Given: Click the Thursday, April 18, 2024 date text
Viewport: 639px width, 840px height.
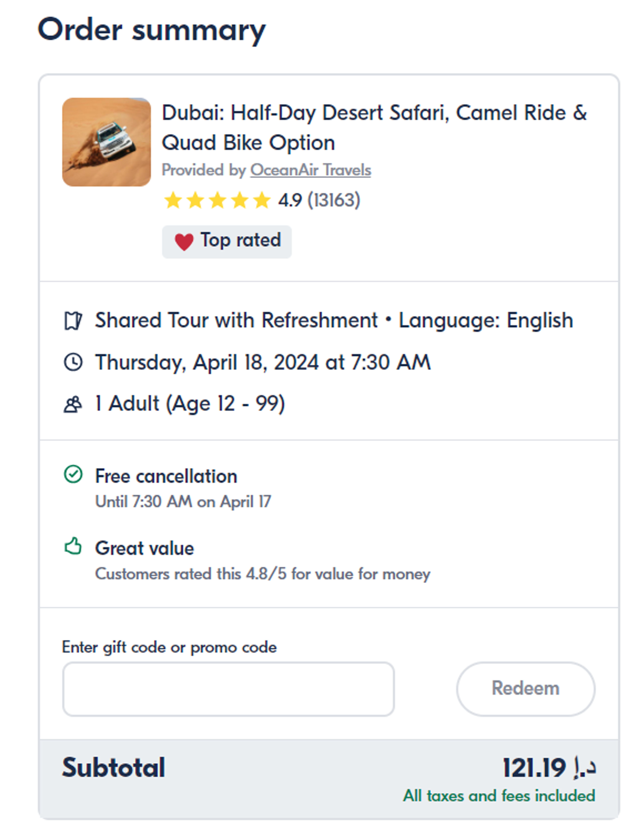Looking at the screenshot, I should click(x=263, y=362).
